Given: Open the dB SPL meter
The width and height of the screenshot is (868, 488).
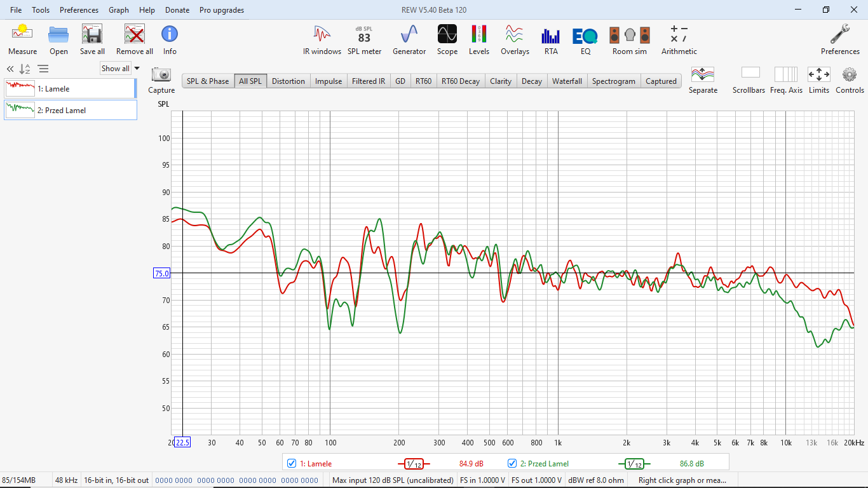Looking at the screenshot, I should [364, 39].
